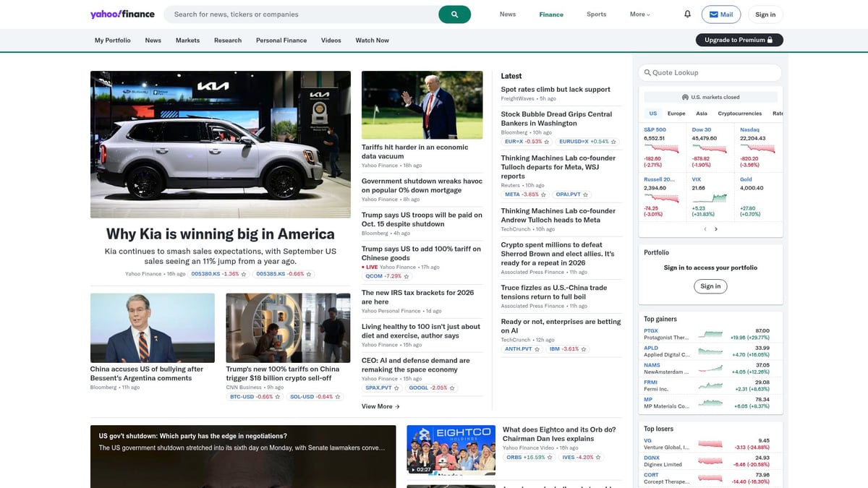Show next market indices with right arrow
Image resolution: width=868 pixels, height=488 pixels.
(716, 229)
